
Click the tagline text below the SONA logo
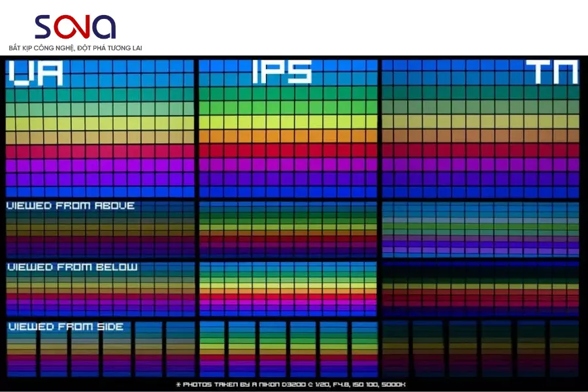[75, 48]
